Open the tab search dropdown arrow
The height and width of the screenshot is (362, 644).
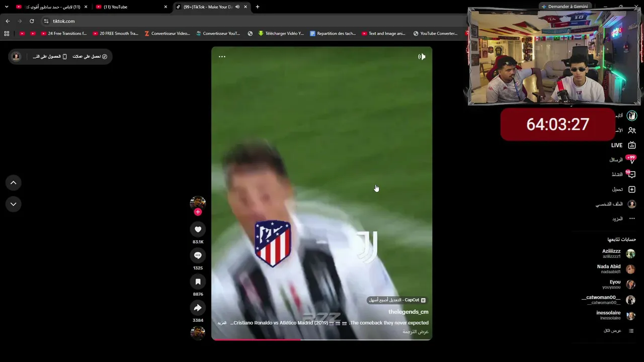tap(7, 7)
